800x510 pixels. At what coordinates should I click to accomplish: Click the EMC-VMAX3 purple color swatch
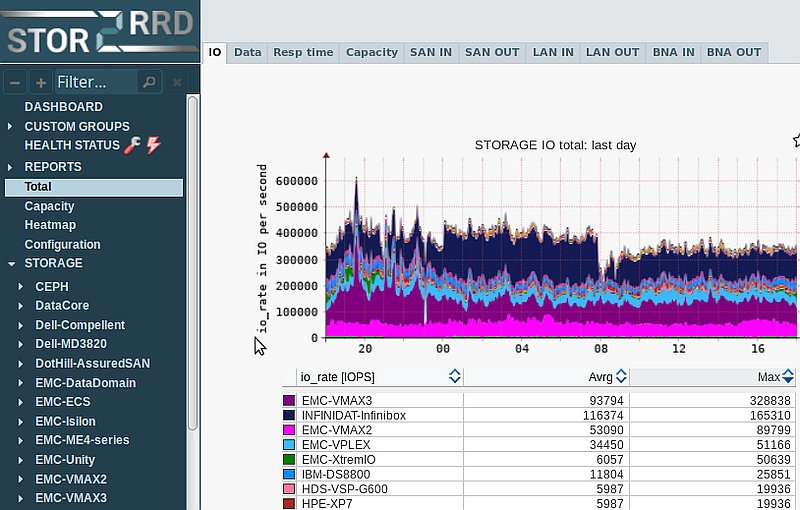(x=289, y=401)
